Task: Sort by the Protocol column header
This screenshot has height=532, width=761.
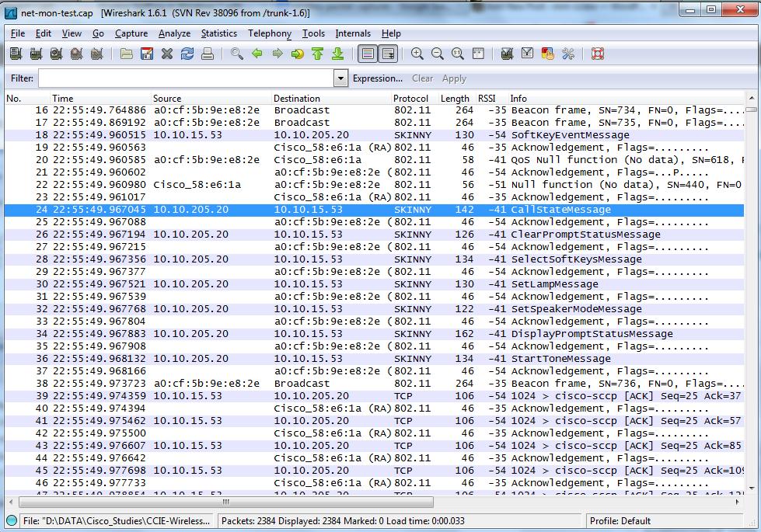Action: tap(410, 99)
